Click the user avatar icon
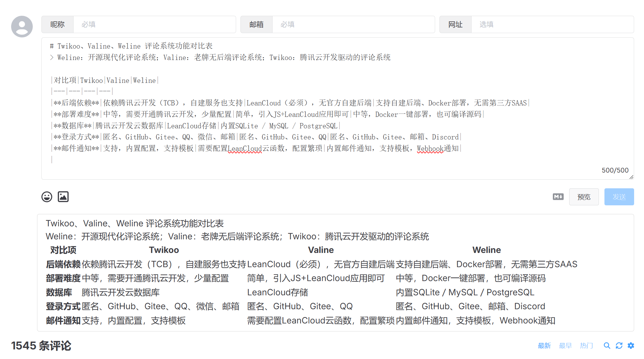 click(22, 27)
